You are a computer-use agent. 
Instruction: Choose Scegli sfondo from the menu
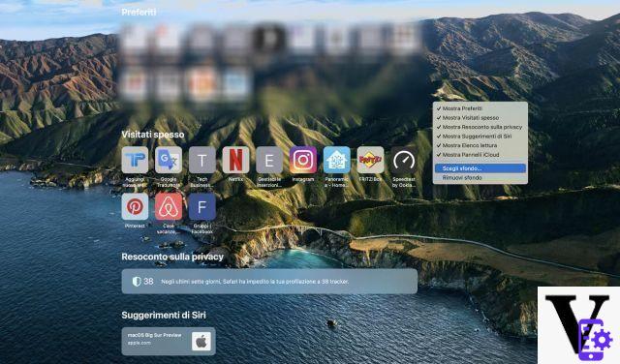tap(480, 168)
